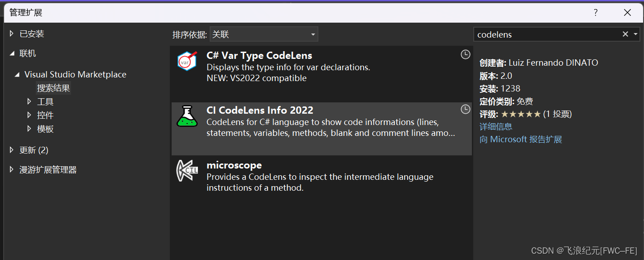Clear the codelens search text with the X
Viewport: 644px width, 260px height.
point(625,34)
